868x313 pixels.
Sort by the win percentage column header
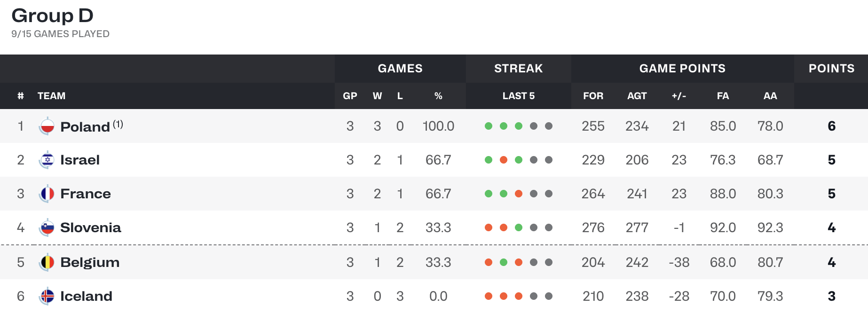point(438,96)
